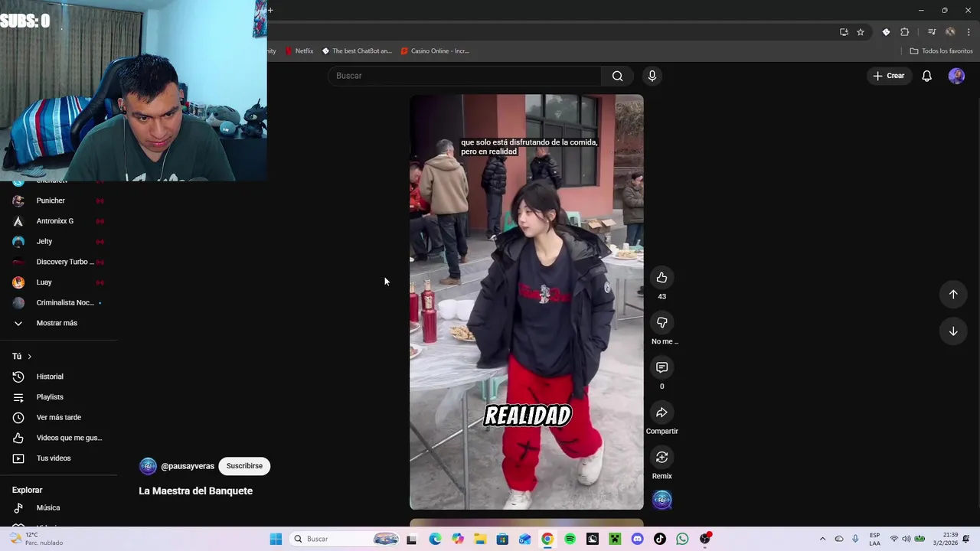Like the Short with 43 likes
The height and width of the screenshot is (551, 980).
(661, 278)
